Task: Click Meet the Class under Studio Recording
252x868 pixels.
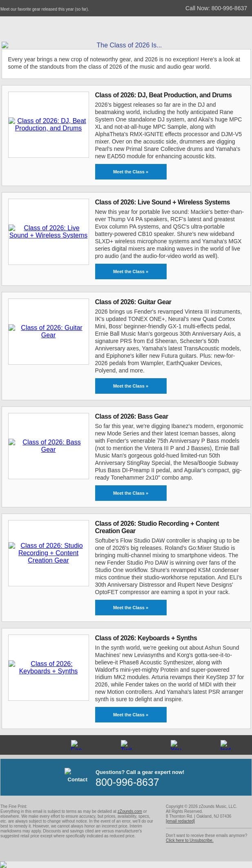Action: [x=131, y=608]
